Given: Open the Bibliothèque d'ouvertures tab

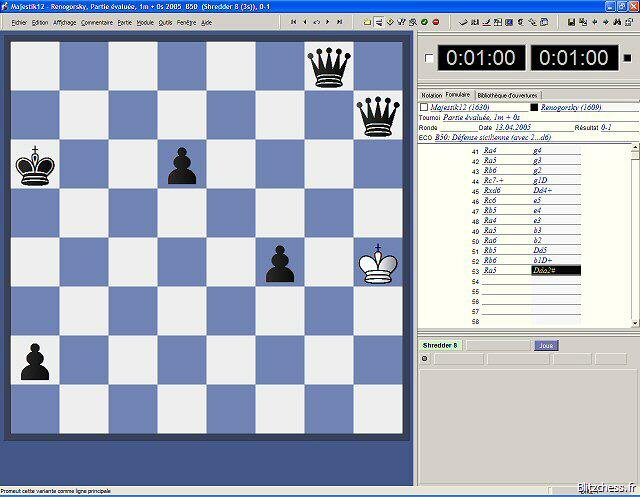Looking at the screenshot, I should 507,95.
